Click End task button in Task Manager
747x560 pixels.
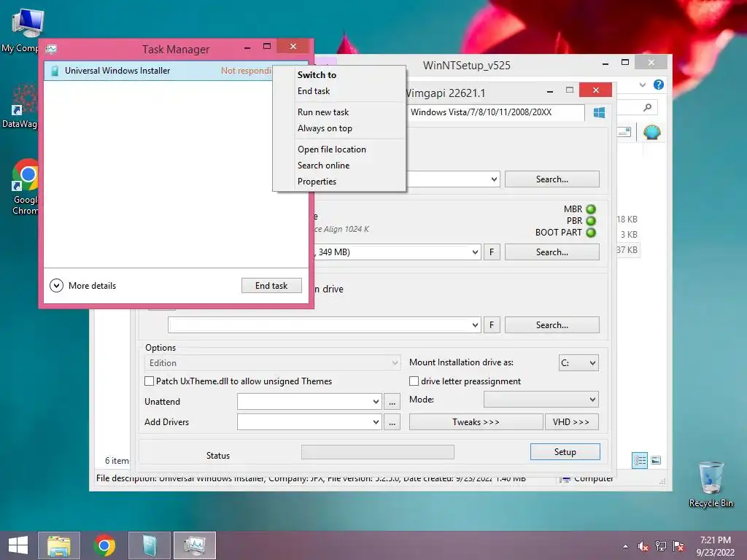tap(271, 286)
